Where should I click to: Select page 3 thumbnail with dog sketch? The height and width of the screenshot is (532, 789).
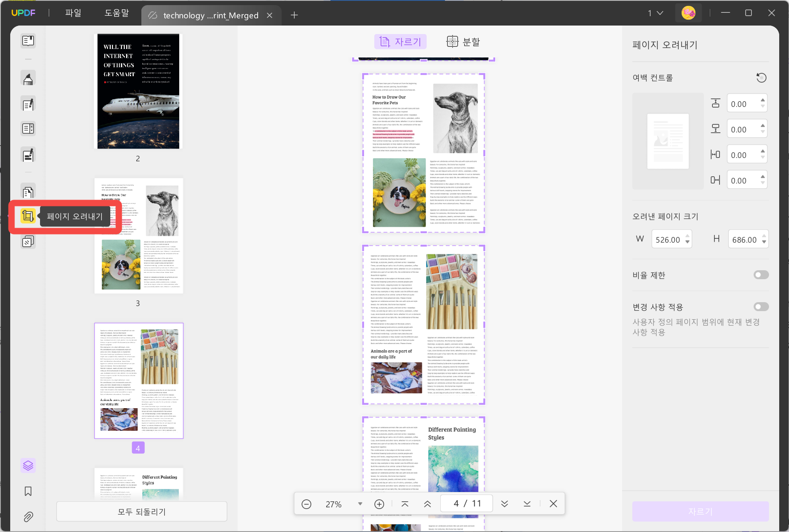(139, 236)
